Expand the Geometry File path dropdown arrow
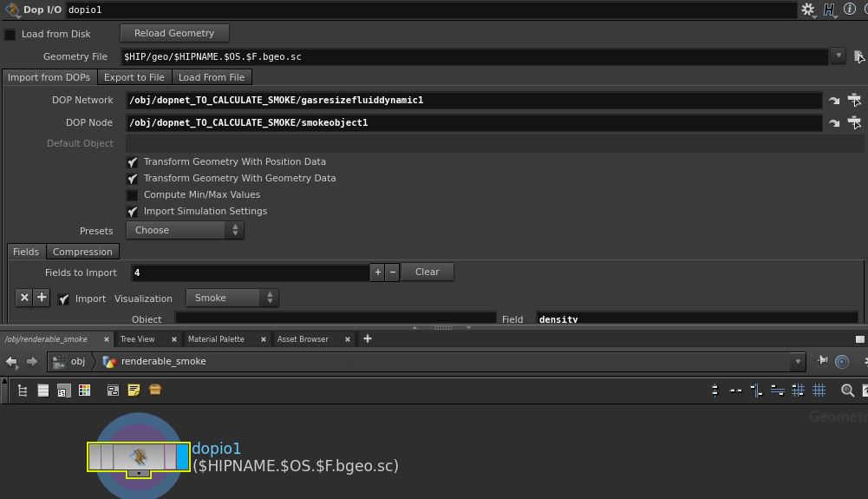This screenshot has height=499, width=868. pos(839,56)
